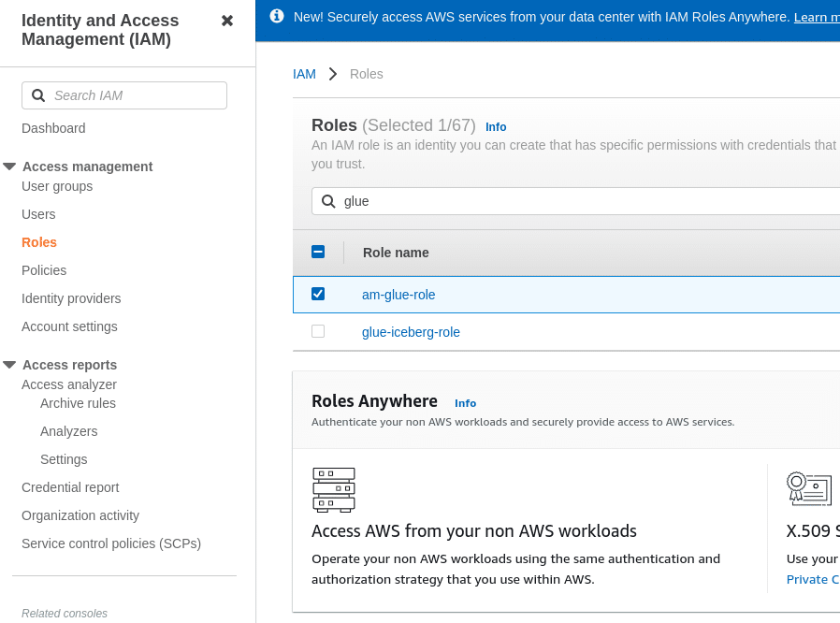The height and width of the screenshot is (623, 840).
Task: Open Account settings
Action: tap(69, 326)
